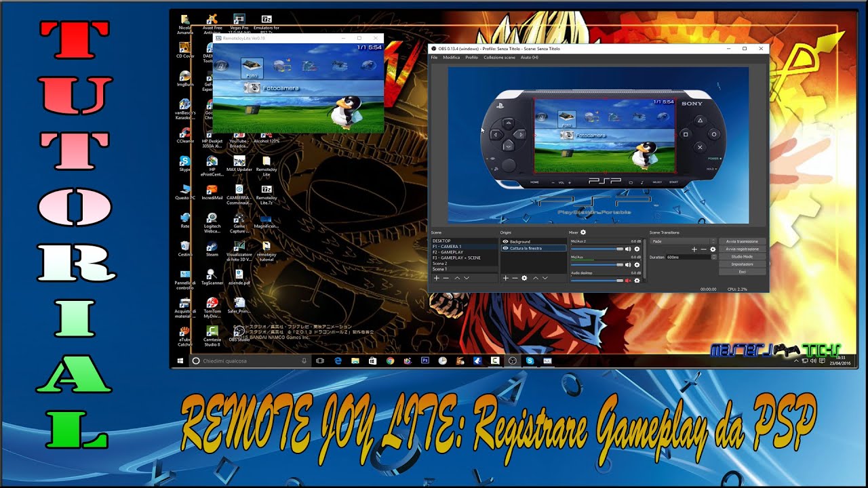Add a scene transition with plus icon
This screenshot has width=868, height=488.
[694, 249]
